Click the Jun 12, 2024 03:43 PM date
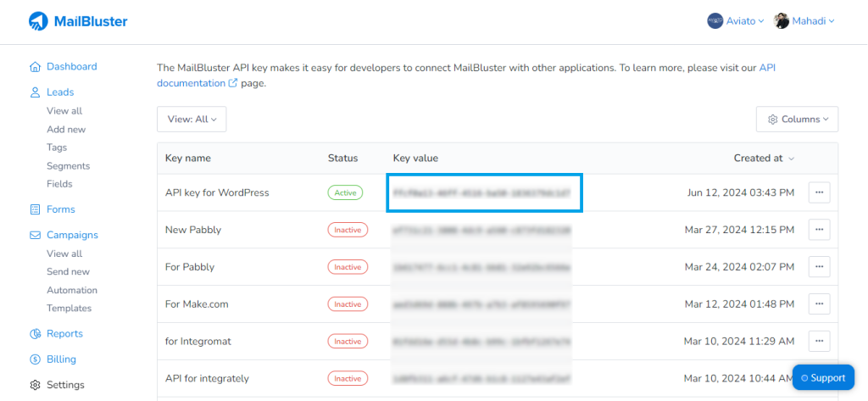Screen dimensions: 868x401 click(741, 192)
